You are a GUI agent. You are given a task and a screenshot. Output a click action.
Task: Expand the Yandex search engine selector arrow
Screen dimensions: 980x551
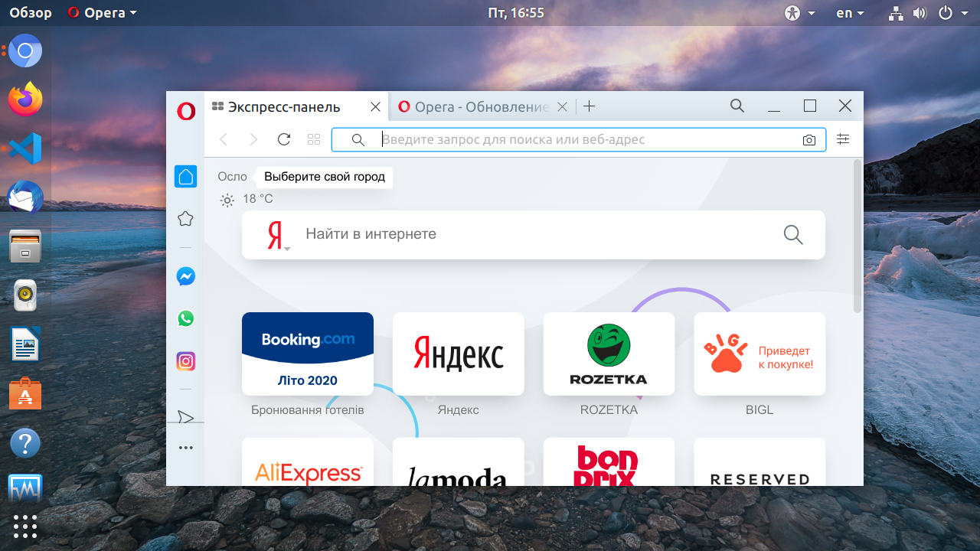click(x=287, y=248)
